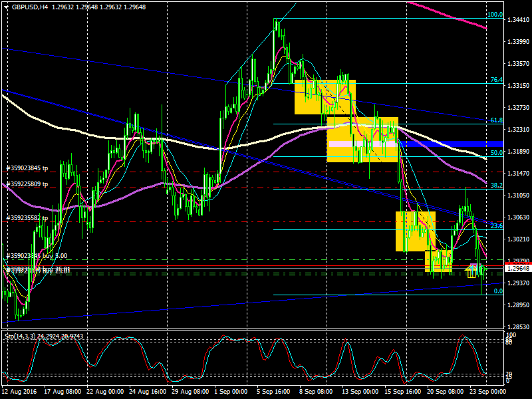Click the #359023845 tp order label
Viewport: 532px width, 399px height.
(x=27, y=168)
